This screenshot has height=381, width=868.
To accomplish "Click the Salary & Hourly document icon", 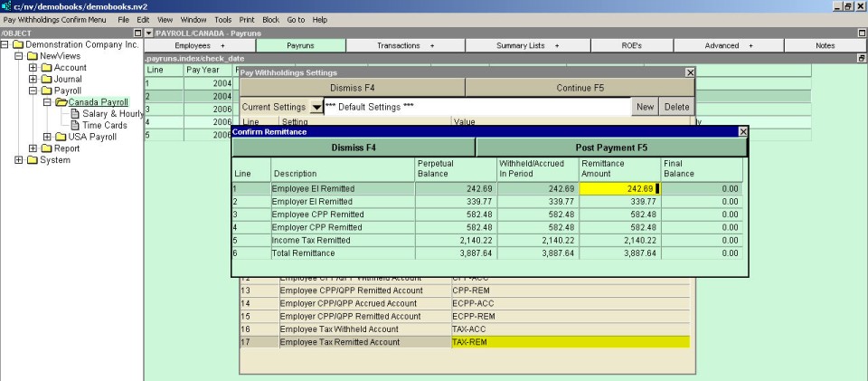I will [x=75, y=114].
